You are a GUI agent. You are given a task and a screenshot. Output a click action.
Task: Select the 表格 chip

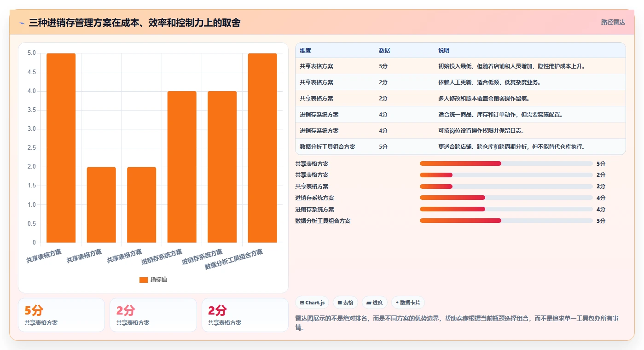click(345, 303)
